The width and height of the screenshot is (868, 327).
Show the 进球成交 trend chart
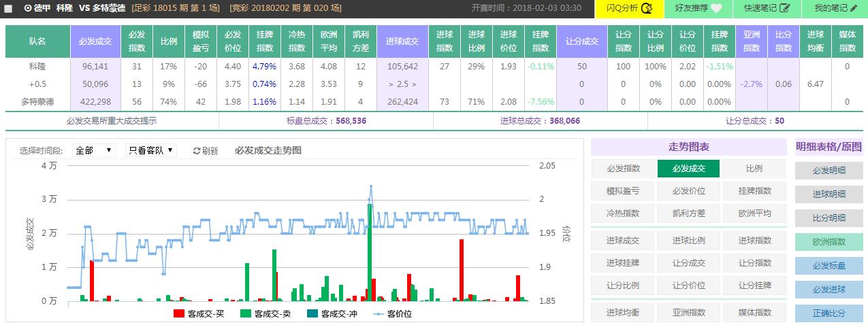click(623, 241)
